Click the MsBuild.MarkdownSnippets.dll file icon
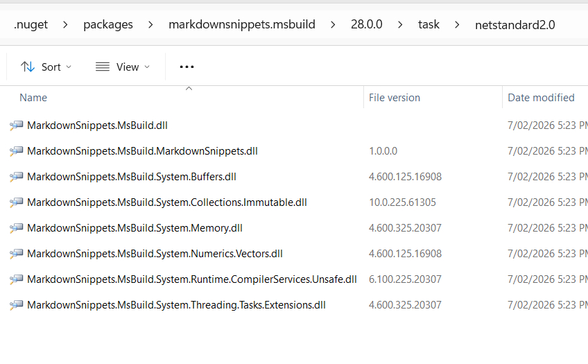This screenshot has width=588, height=364. click(x=16, y=151)
